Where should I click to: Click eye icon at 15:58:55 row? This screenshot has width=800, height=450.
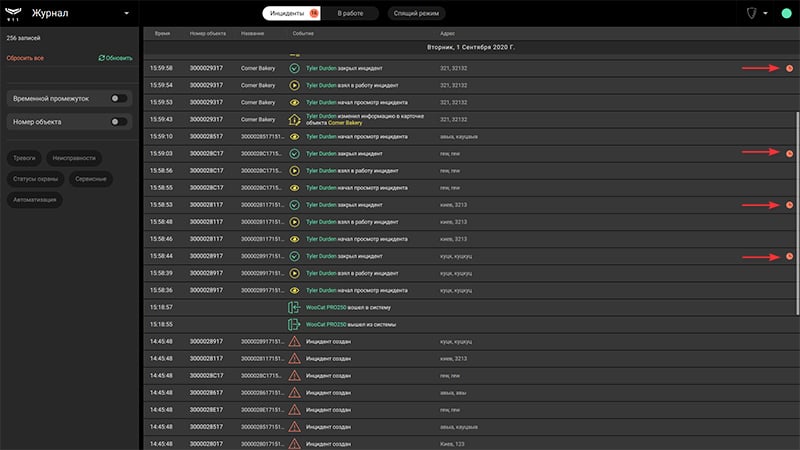[294, 188]
